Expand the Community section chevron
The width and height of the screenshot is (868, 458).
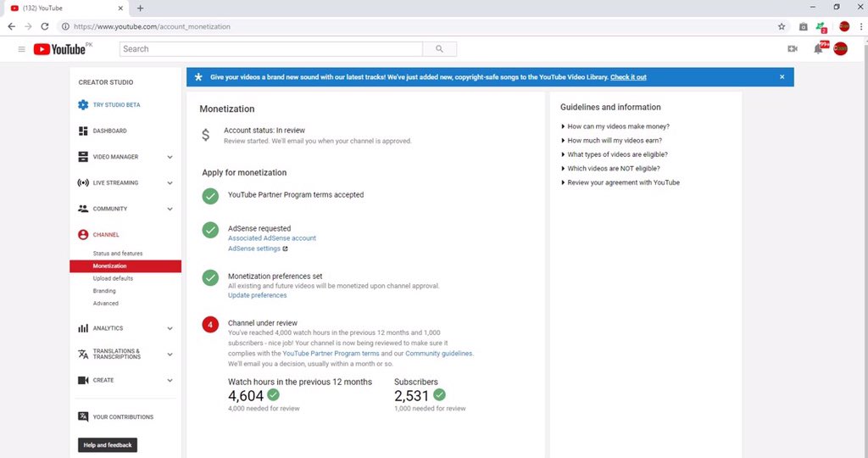point(170,209)
